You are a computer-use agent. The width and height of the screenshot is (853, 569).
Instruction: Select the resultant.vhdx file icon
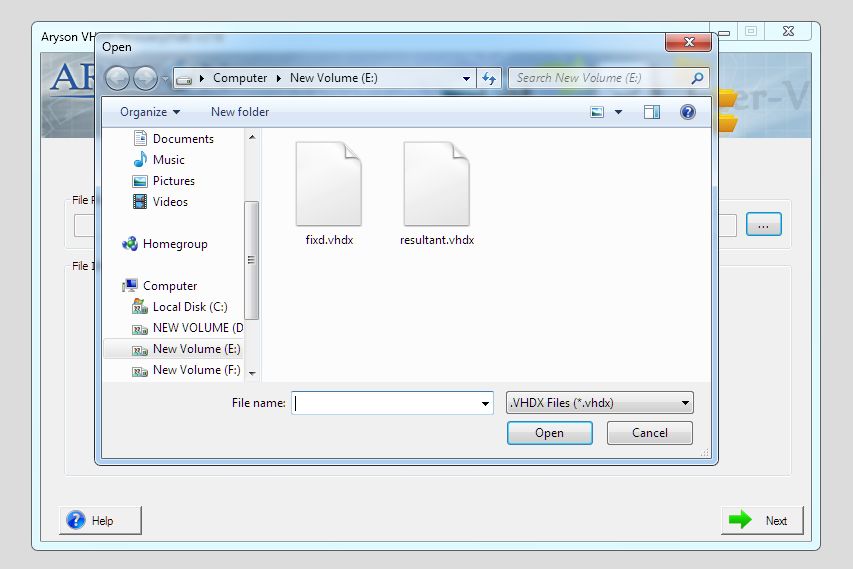point(436,184)
